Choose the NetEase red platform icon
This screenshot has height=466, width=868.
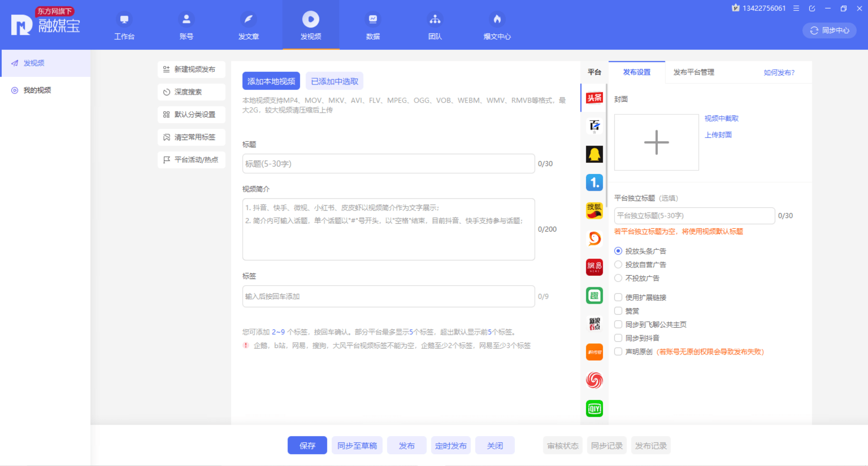594,267
